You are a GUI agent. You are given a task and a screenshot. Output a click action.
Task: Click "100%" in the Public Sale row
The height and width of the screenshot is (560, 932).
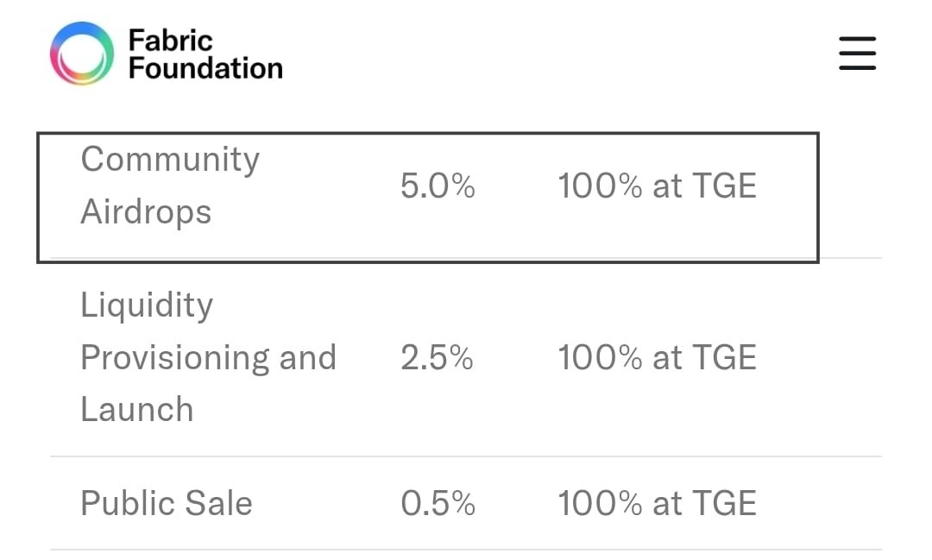(x=601, y=504)
